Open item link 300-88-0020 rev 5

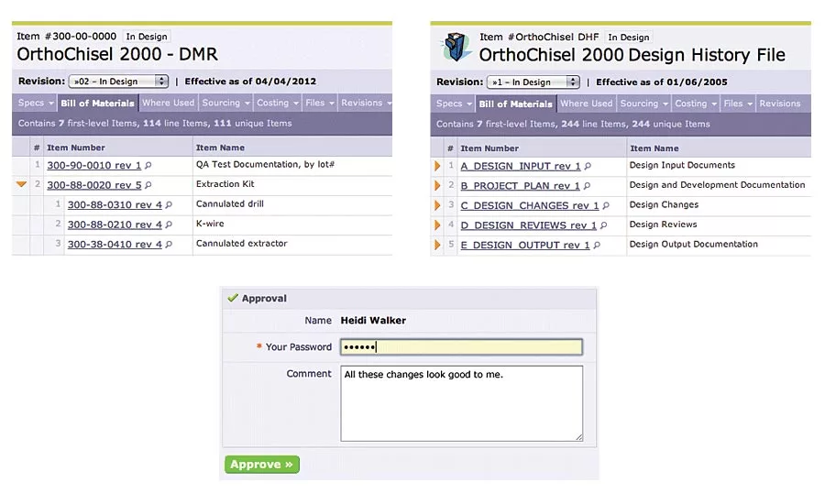94,185
